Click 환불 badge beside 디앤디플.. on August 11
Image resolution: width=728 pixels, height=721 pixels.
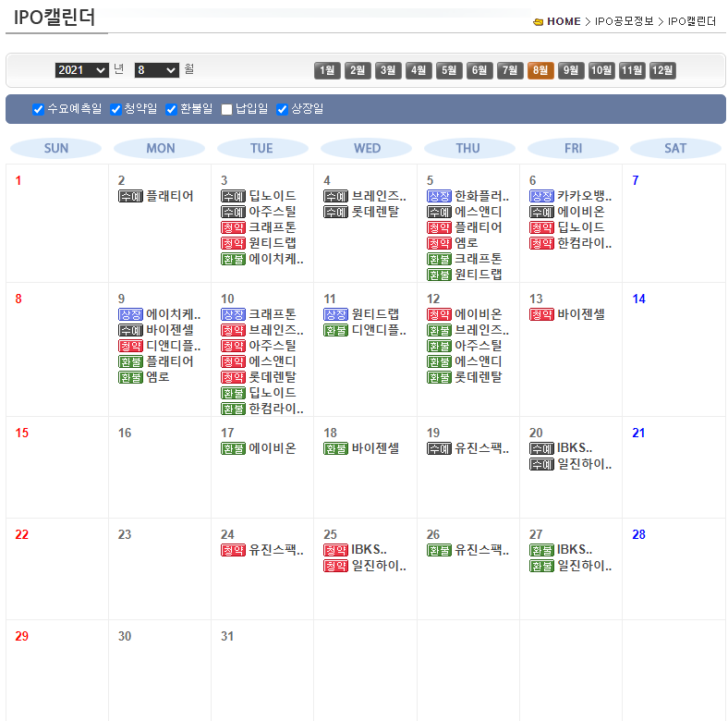(x=335, y=330)
